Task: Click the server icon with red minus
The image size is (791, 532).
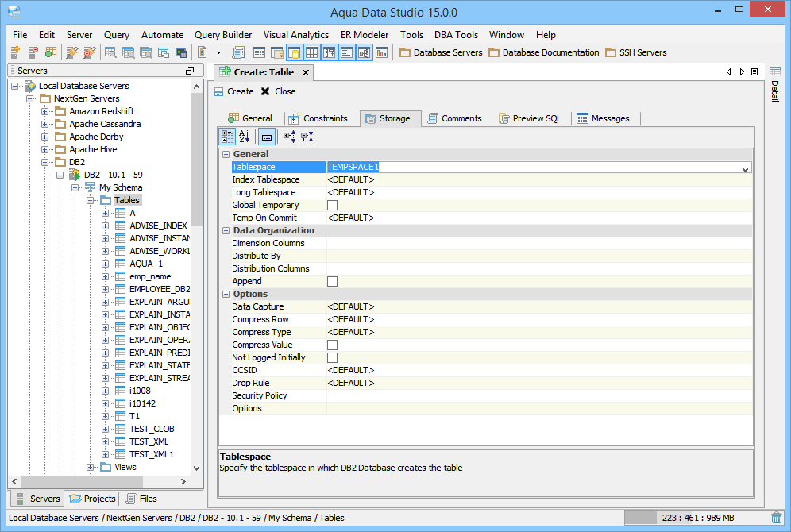Action: 33,52
